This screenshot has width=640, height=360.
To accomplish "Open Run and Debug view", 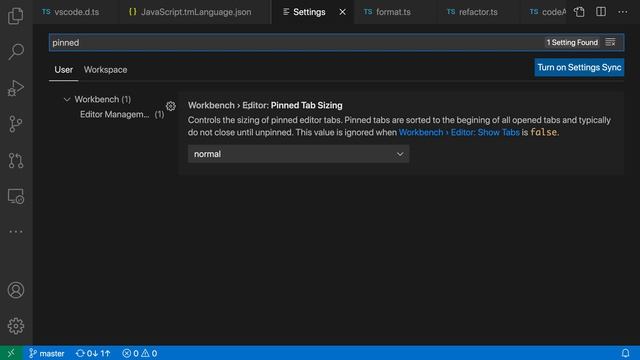I will point(16,88).
